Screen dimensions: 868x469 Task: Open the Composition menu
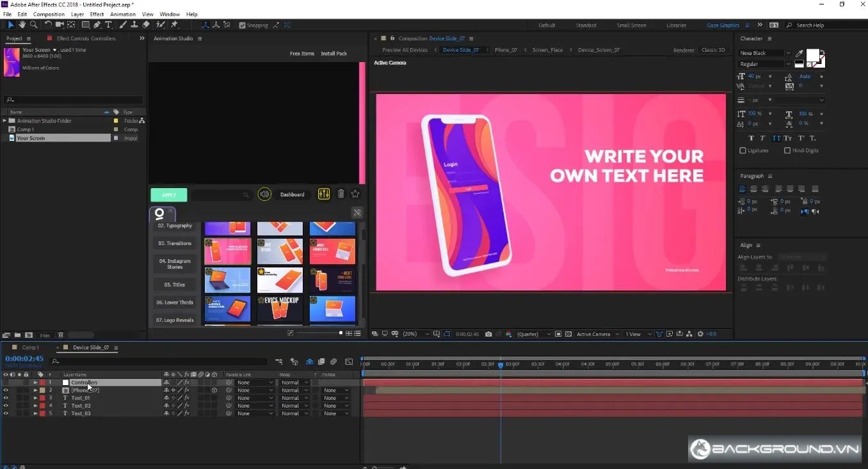tap(49, 14)
